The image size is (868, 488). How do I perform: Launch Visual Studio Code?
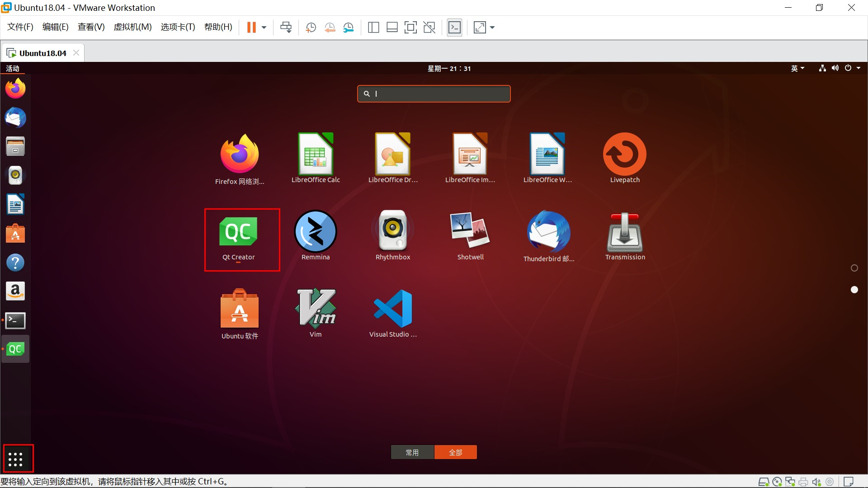pos(393,309)
